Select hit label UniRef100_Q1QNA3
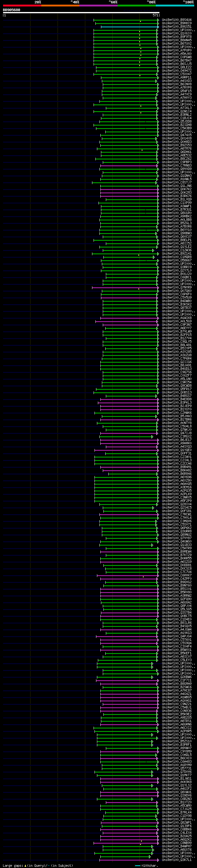Screen dimensions: 197x868 (176, 176)
